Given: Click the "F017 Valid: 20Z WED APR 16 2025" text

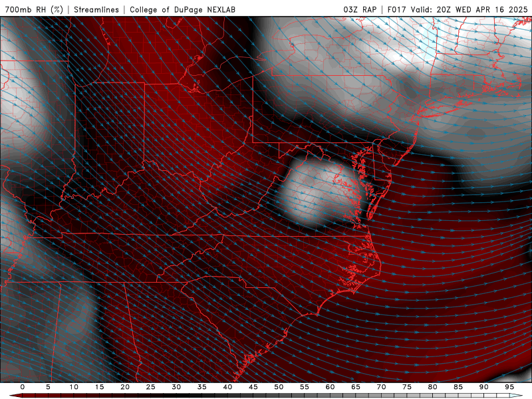Looking at the screenshot, I should click(458, 9).
